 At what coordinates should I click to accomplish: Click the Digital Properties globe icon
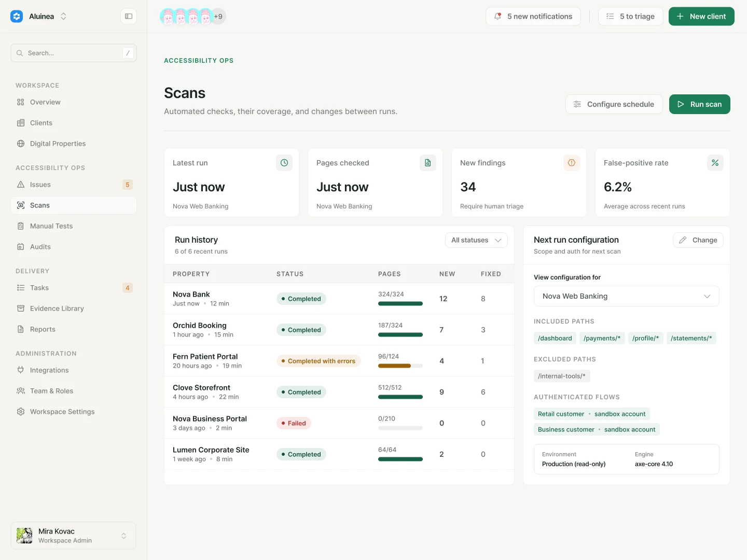coord(21,144)
